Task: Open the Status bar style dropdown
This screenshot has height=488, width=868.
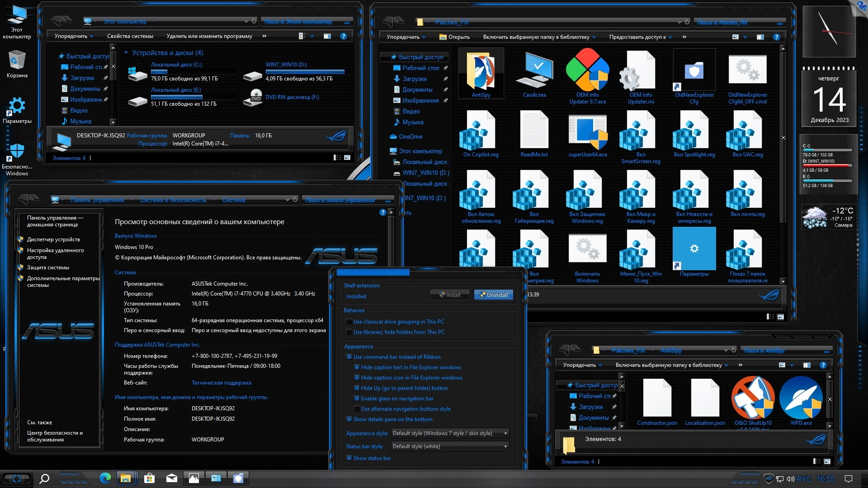Action: (x=450, y=446)
